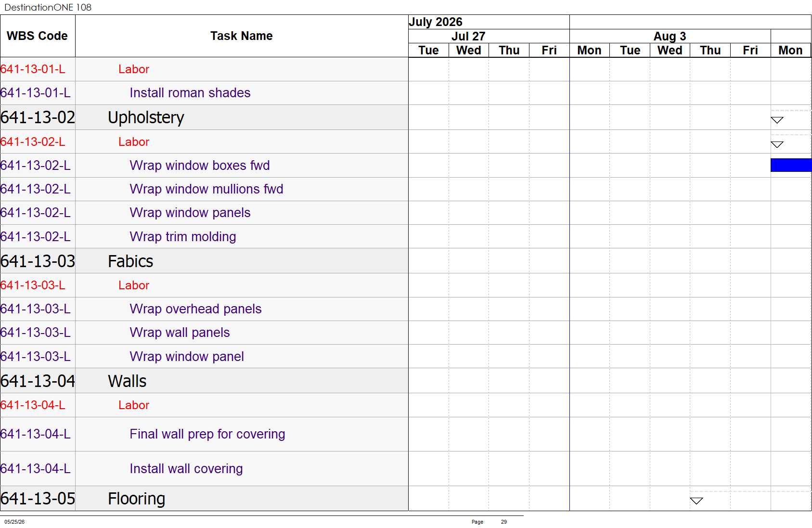Click WBS code 641-13-05
The height and width of the screenshot is (528, 812).
coord(38,499)
